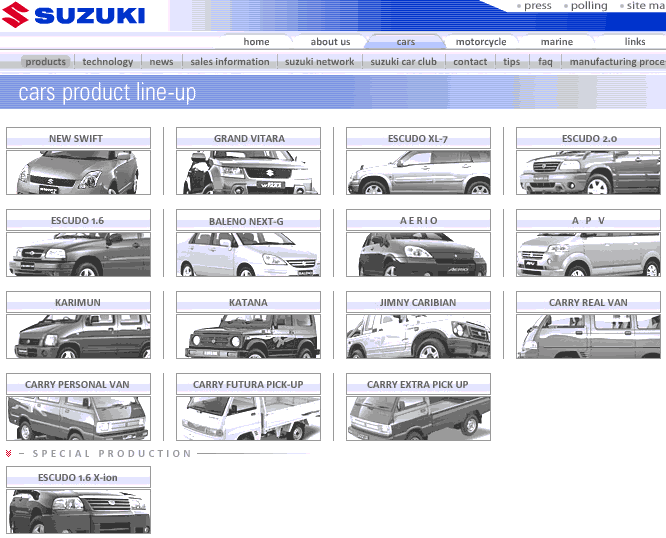Open the about us tab

(330, 42)
